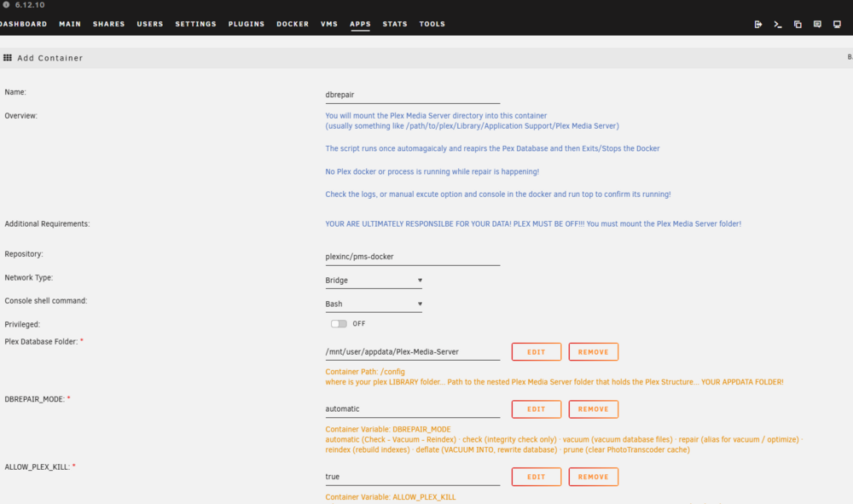Screen dimensions: 853x504
Task: Open the Users tab
Action: [149, 24]
